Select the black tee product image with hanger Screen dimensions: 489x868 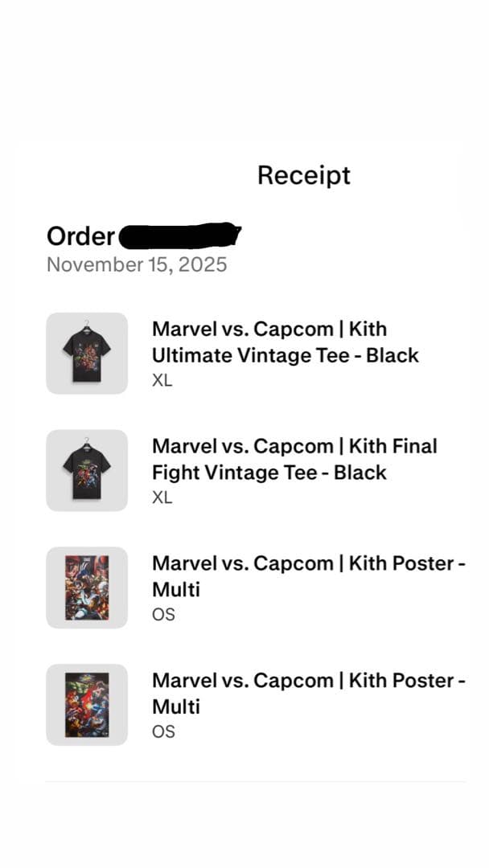point(87,352)
